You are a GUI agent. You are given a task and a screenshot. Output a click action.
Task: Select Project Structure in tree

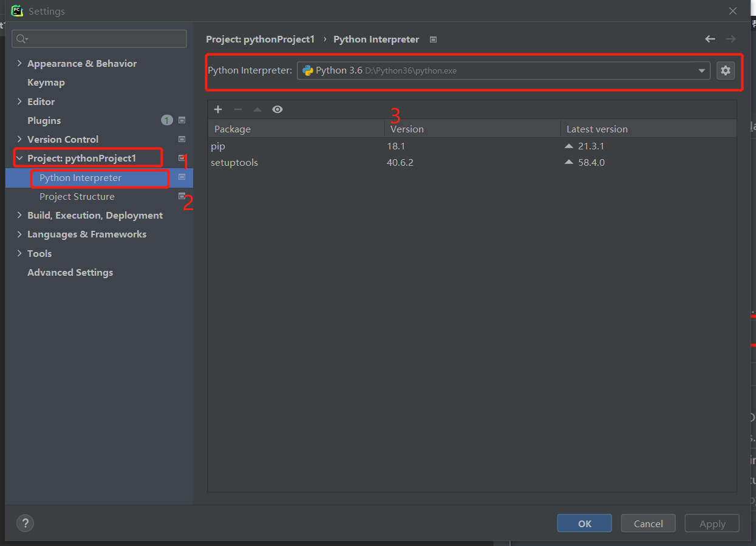(77, 197)
